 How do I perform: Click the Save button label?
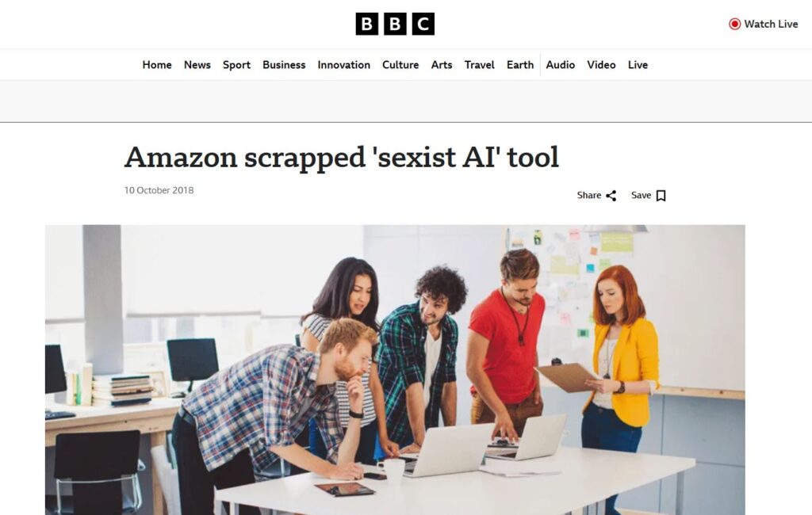tap(641, 195)
